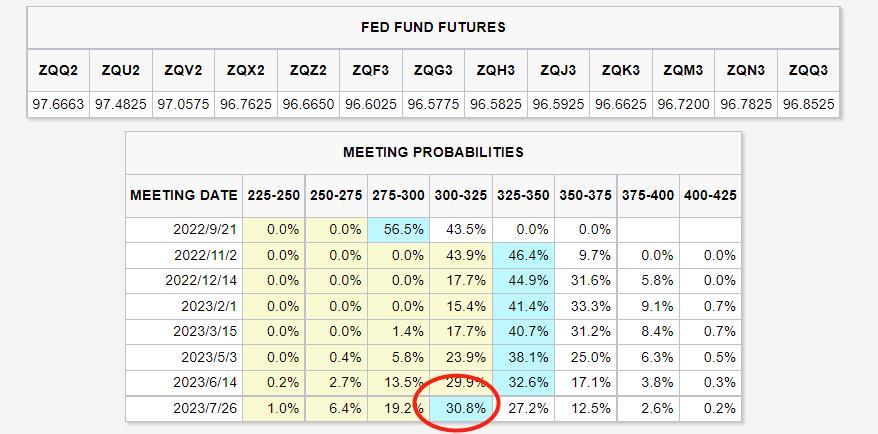Screen dimensions: 878x434
Task: Click the 38.1% highlighted probability cell
Action: pos(523,357)
